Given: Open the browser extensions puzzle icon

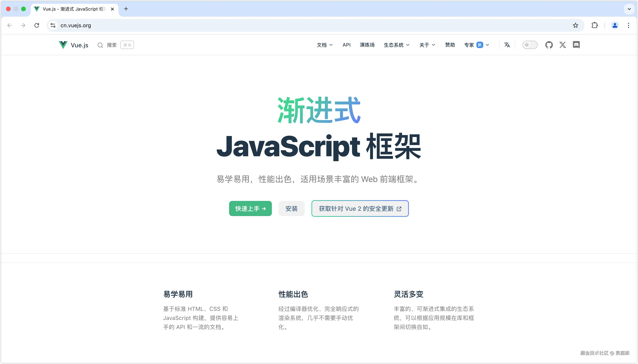Looking at the screenshot, I should [x=594, y=25].
